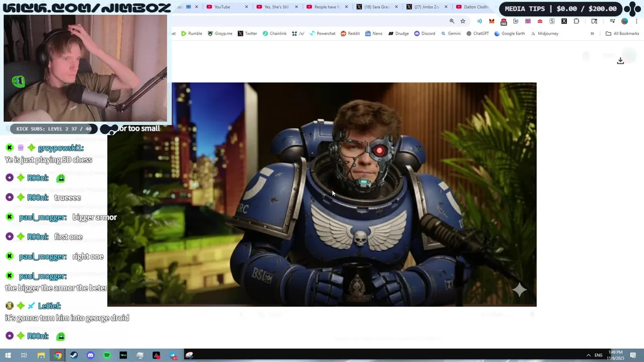Close the YouTube tab
The height and width of the screenshot is (362, 644).
[x=247, y=7]
